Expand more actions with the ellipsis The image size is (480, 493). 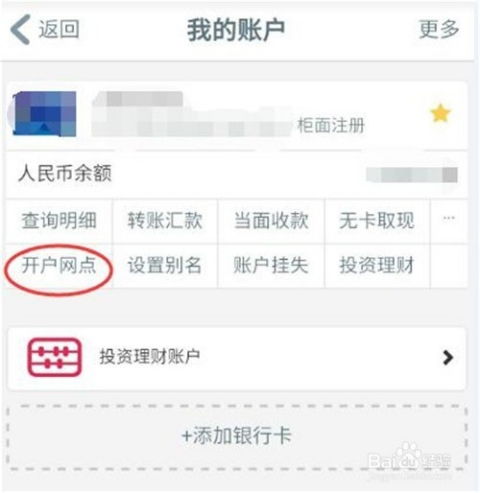click(x=449, y=219)
